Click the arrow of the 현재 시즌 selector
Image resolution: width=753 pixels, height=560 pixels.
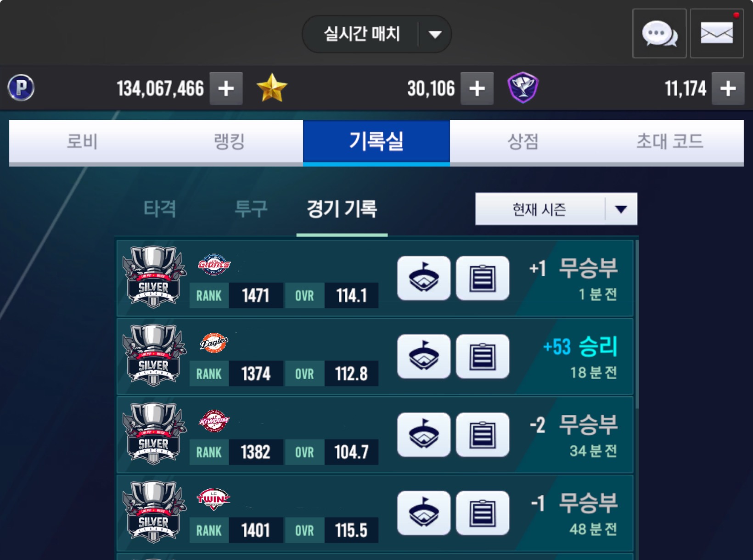click(621, 209)
